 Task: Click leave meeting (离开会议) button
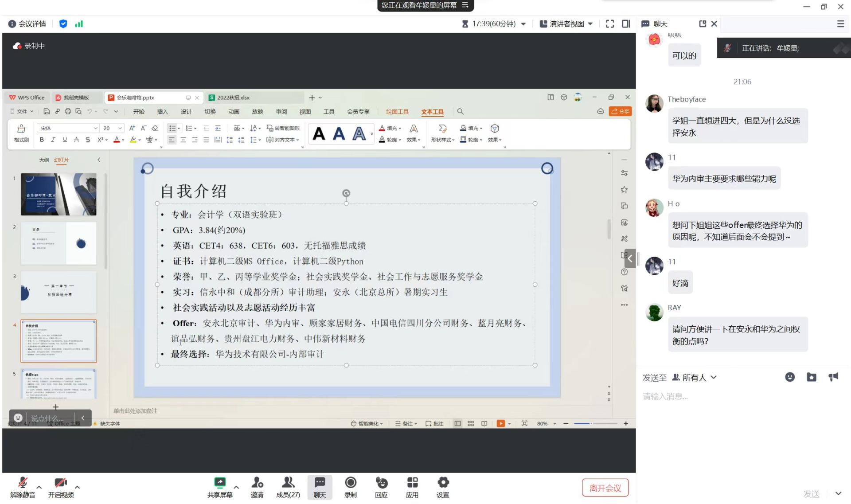[605, 488]
